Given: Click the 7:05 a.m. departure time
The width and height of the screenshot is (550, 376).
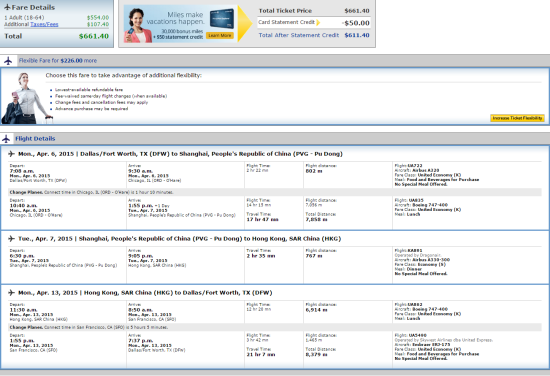Looking at the screenshot, I should (22, 171).
